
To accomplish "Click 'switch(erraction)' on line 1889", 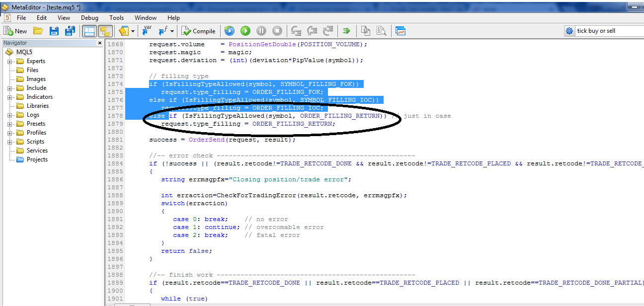I will tap(194, 203).
